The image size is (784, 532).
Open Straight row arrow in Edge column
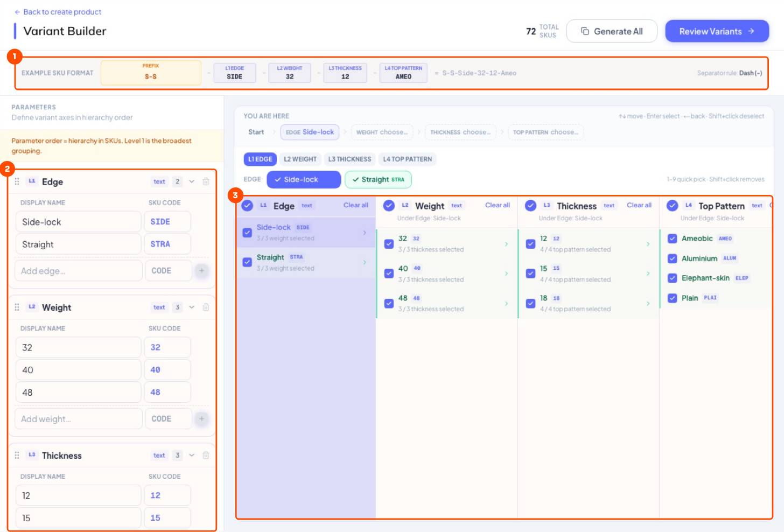click(x=365, y=262)
